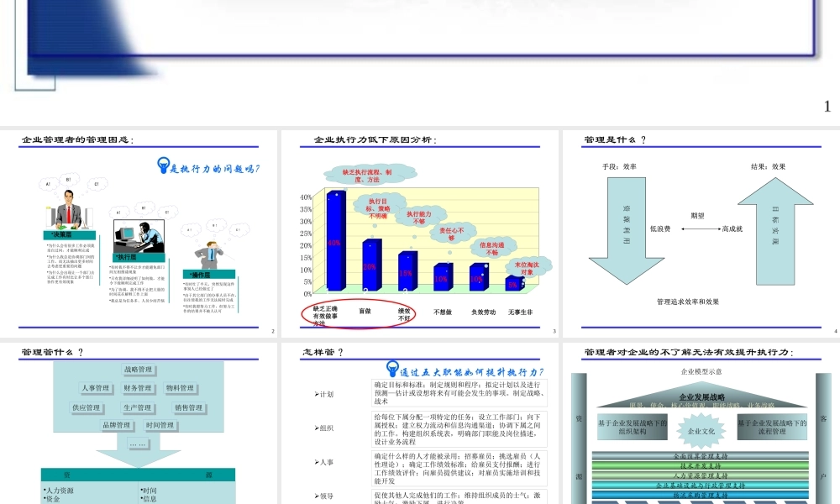Click the 企业文化 starburst shape
Image resolution: width=840 pixels, height=504 pixels.
tap(701, 431)
